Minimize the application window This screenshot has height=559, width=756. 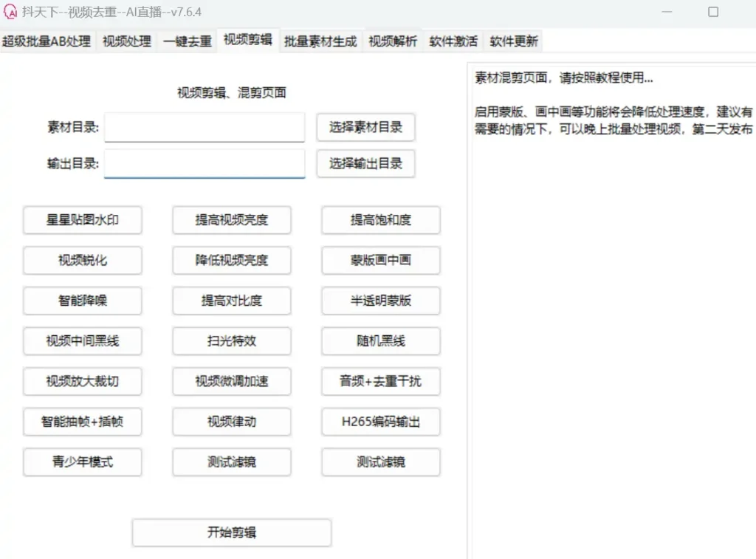pyautogui.click(x=667, y=12)
